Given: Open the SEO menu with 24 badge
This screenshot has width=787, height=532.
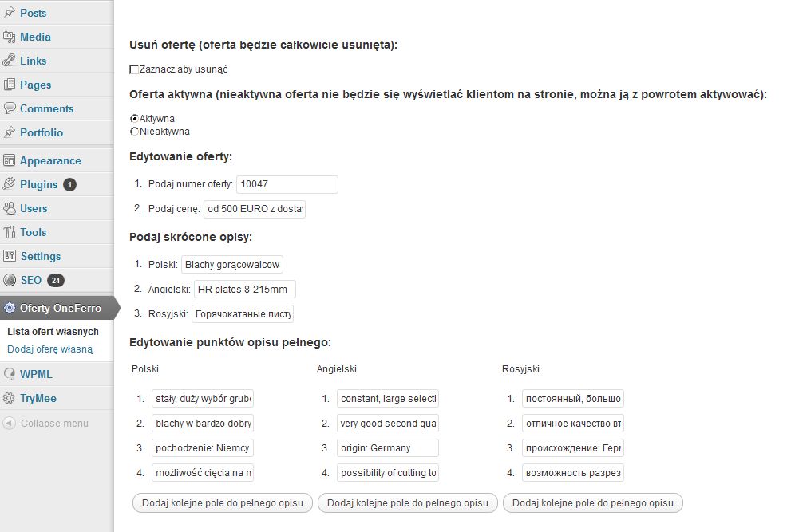Looking at the screenshot, I should tap(29, 280).
